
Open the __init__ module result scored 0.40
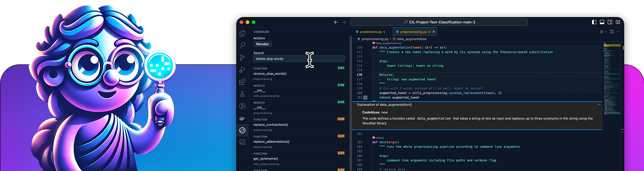[299, 108]
